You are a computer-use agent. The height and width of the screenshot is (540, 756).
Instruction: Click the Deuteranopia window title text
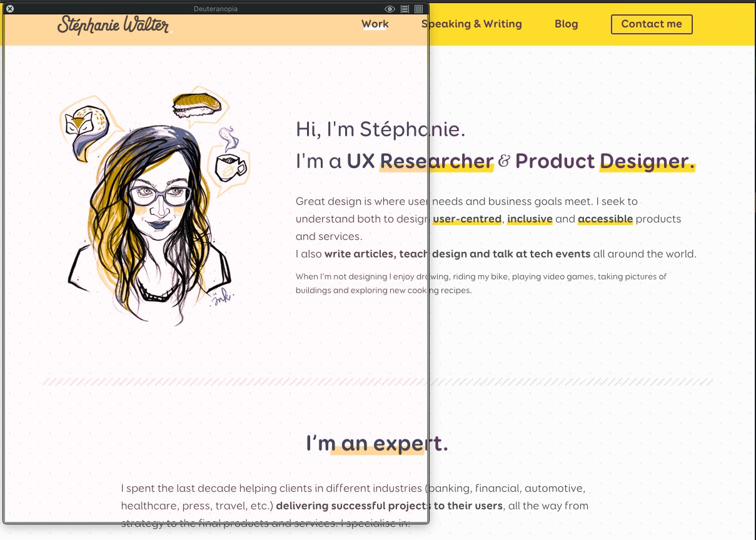click(x=216, y=9)
